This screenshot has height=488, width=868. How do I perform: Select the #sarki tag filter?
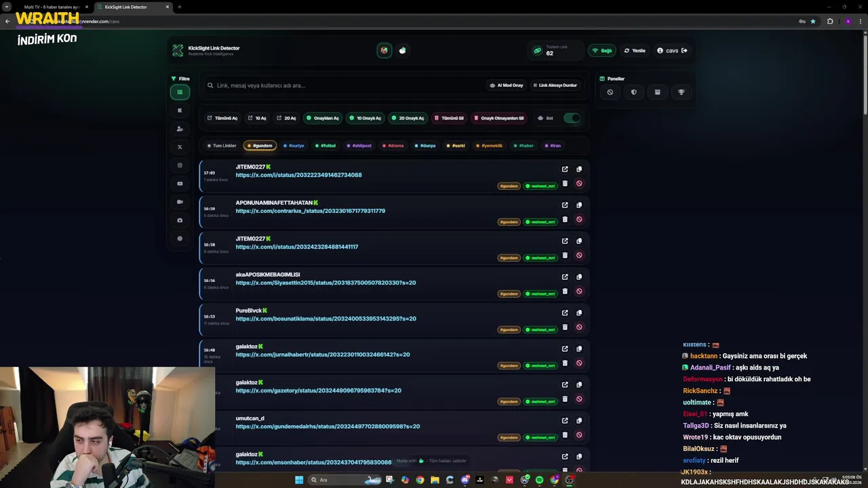tap(456, 146)
